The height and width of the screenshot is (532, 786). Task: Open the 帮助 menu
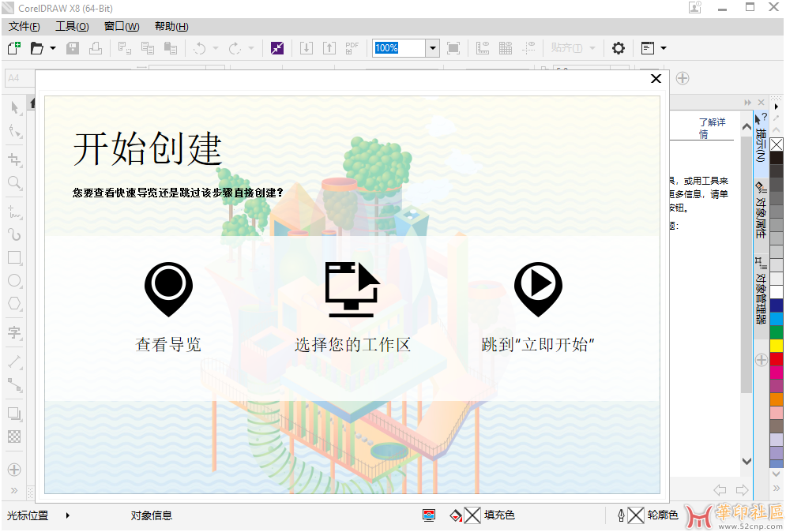point(170,26)
